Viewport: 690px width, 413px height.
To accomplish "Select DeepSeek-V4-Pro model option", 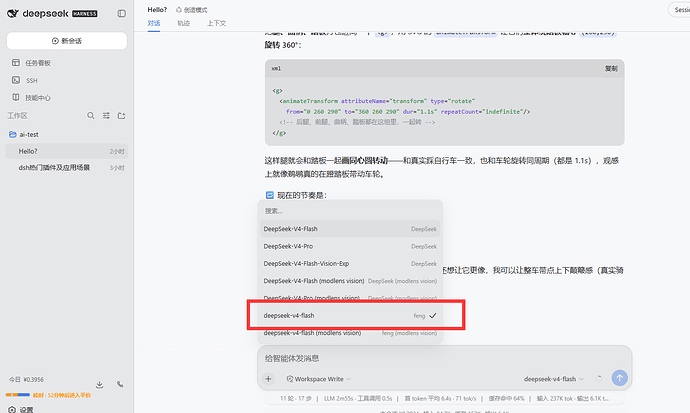I will pos(350,246).
